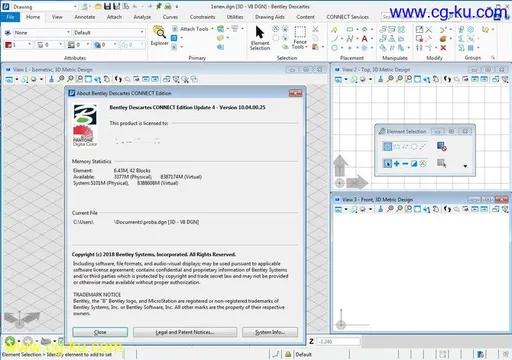Switch to the Drawing Aids ribbon tab
Viewport: 512px width, 360px height.
coord(270,17)
